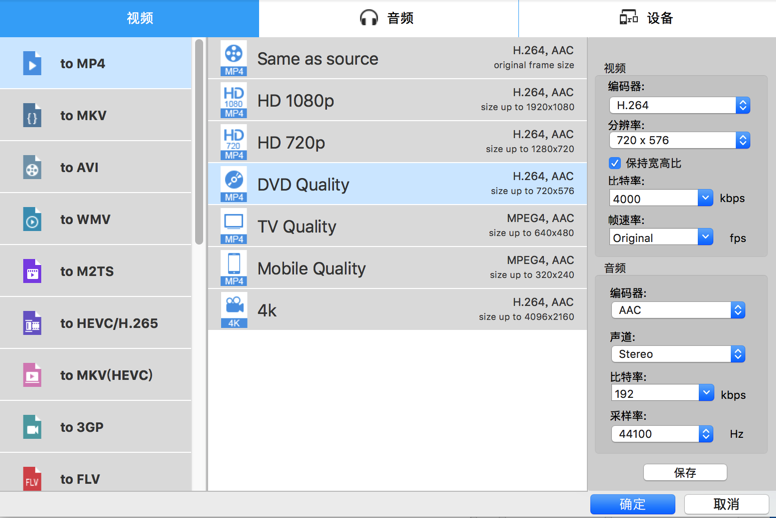
Task: Click the to 3GP camera file icon
Action: pos(32,427)
